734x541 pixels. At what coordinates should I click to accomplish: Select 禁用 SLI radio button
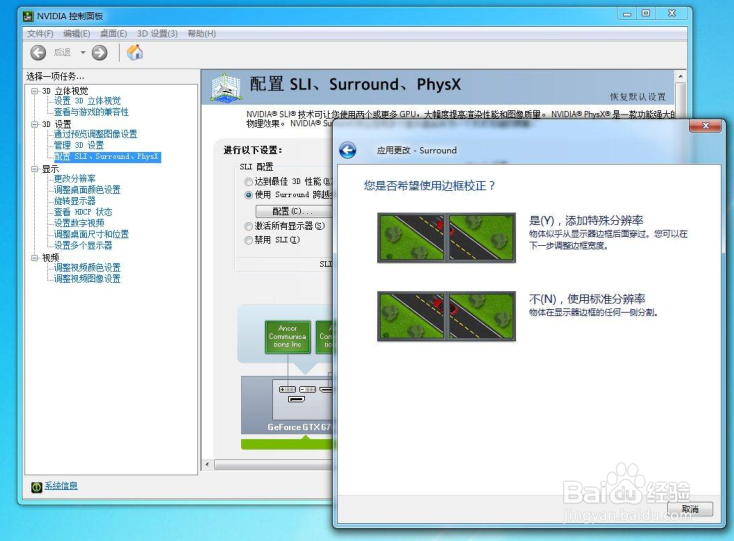point(249,240)
